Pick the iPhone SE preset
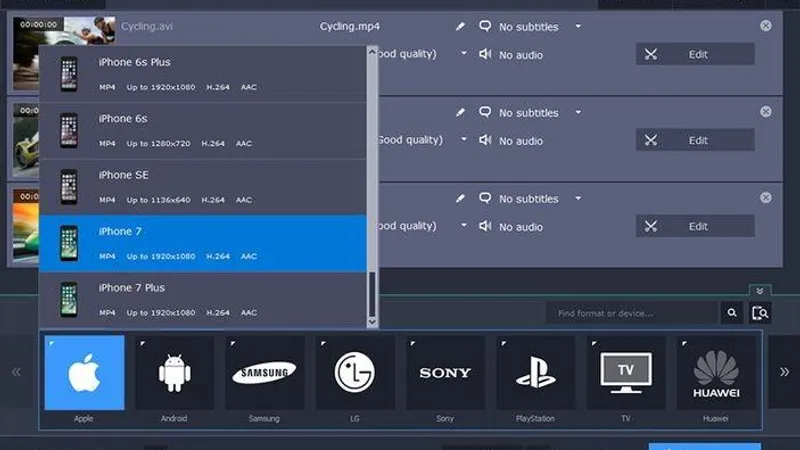Screen dimensions: 800x450 [202, 186]
